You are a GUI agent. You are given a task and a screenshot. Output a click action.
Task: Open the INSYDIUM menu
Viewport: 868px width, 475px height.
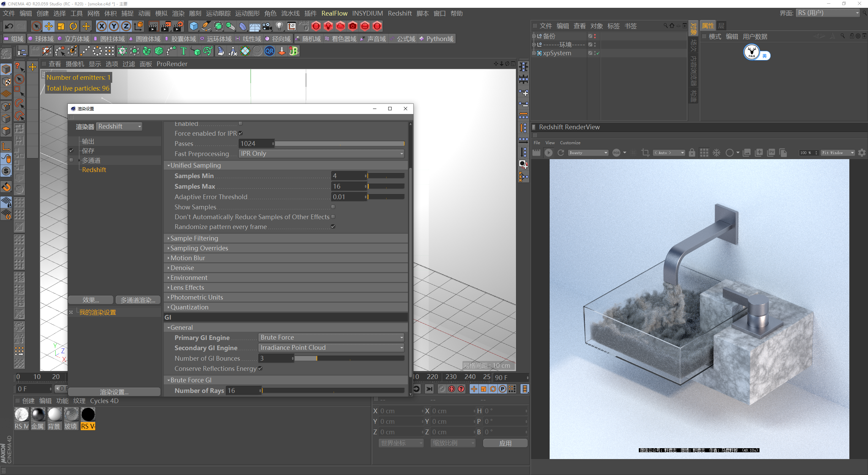[x=368, y=13]
